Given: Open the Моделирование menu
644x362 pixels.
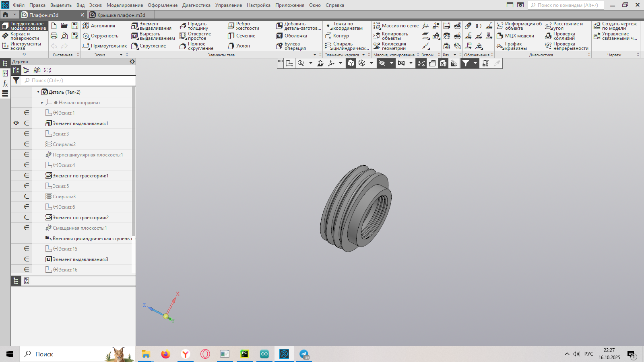Looking at the screenshot, I should click(x=124, y=5).
